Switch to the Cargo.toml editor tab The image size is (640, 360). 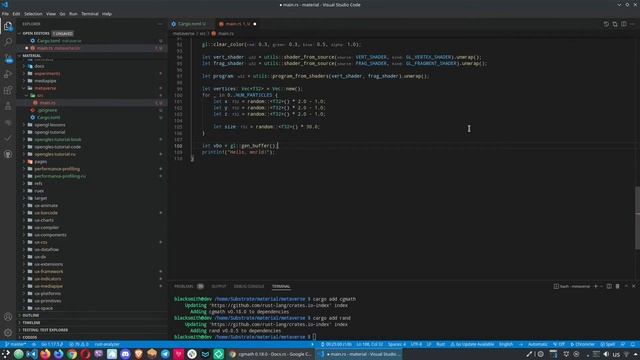[x=191, y=24]
